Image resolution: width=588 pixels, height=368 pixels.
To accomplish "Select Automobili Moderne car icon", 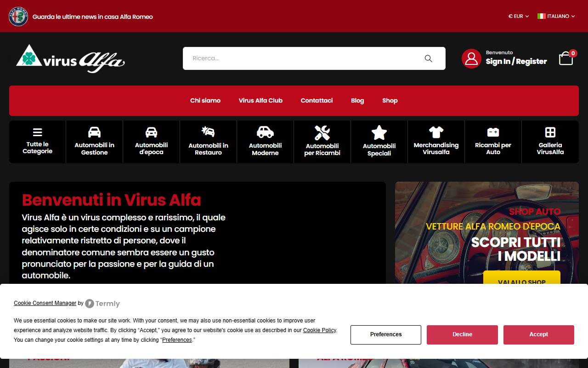I will (x=265, y=132).
